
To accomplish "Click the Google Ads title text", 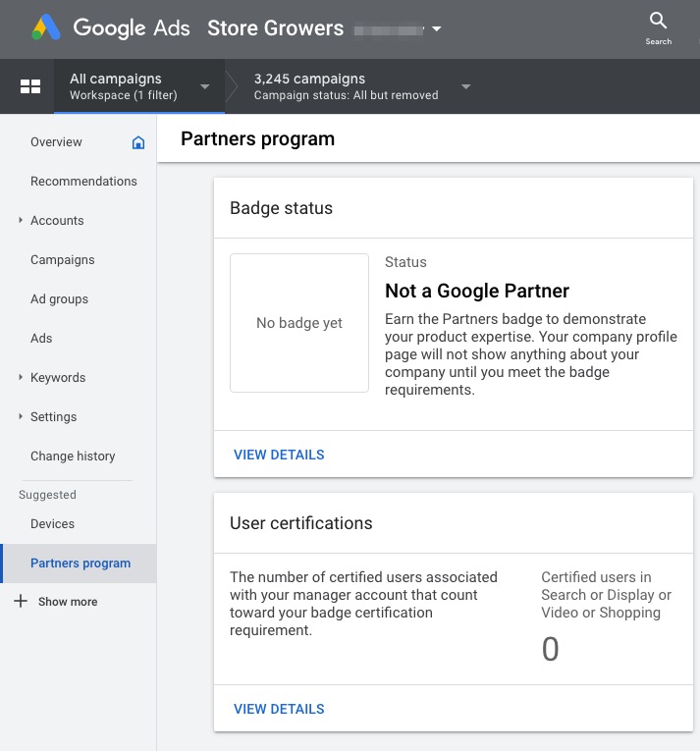I will tap(132, 28).
